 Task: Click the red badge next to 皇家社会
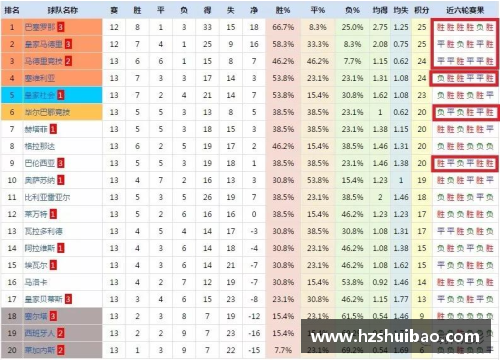click(x=60, y=95)
